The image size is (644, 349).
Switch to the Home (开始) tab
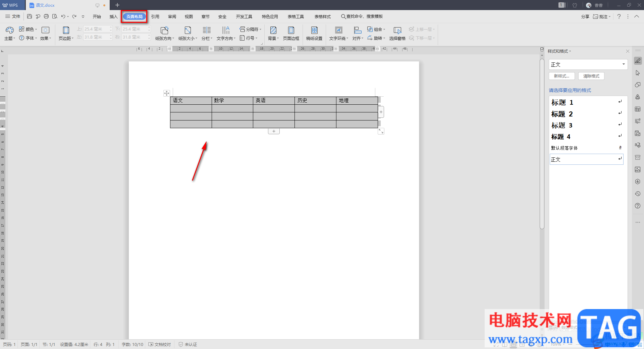[x=97, y=16]
